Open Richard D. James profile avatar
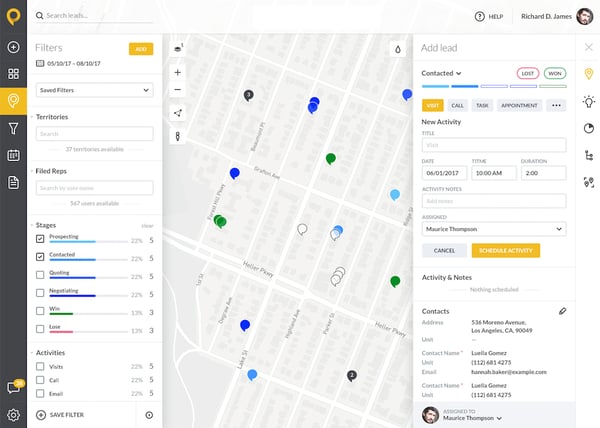600x428 pixels. [x=584, y=16]
